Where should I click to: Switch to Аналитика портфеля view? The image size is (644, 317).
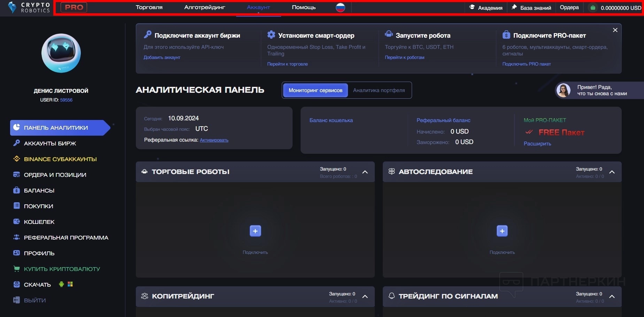[x=379, y=90]
